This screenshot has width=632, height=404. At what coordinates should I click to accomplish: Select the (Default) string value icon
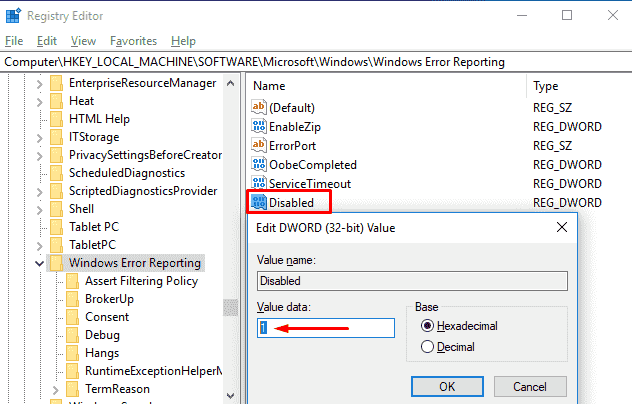click(x=259, y=107)
